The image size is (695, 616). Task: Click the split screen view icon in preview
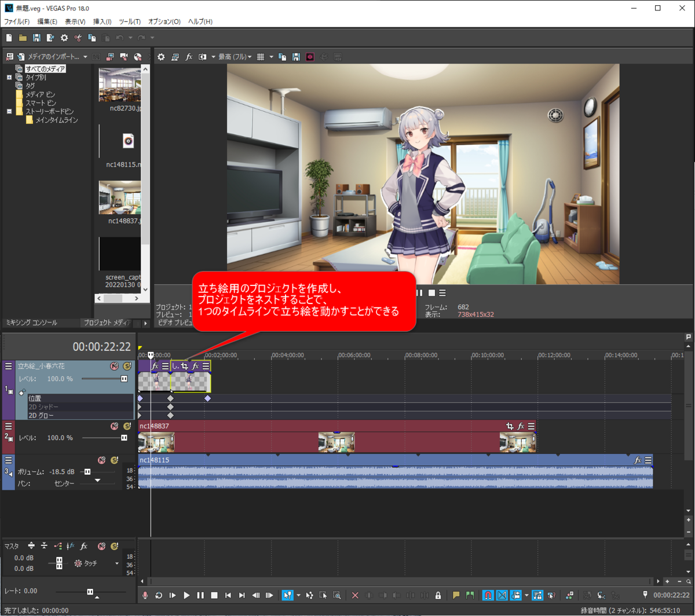[203, 57]
